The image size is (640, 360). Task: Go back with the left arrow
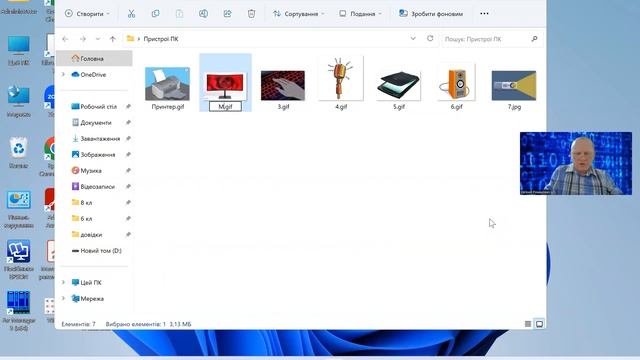(65, 39)
